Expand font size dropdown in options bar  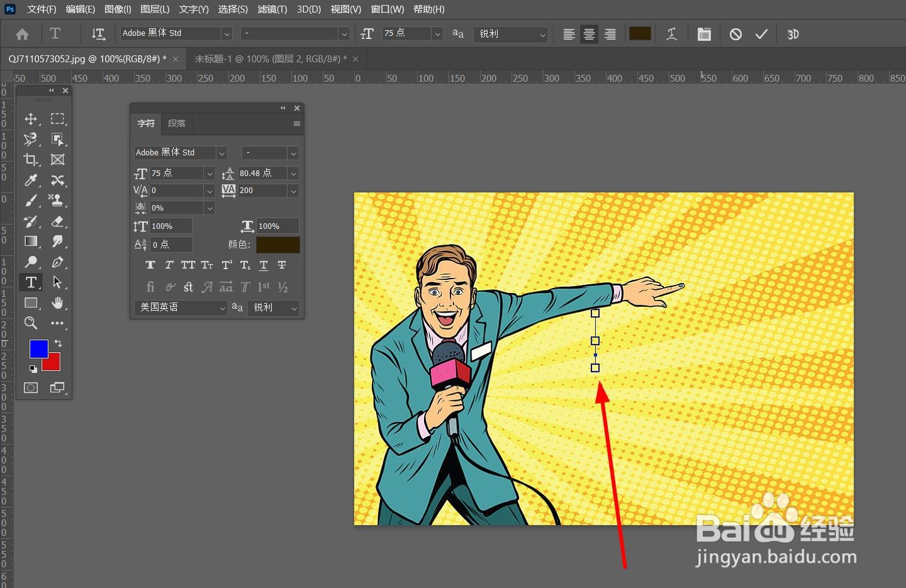pyautogui.click(x=437, y=34)
